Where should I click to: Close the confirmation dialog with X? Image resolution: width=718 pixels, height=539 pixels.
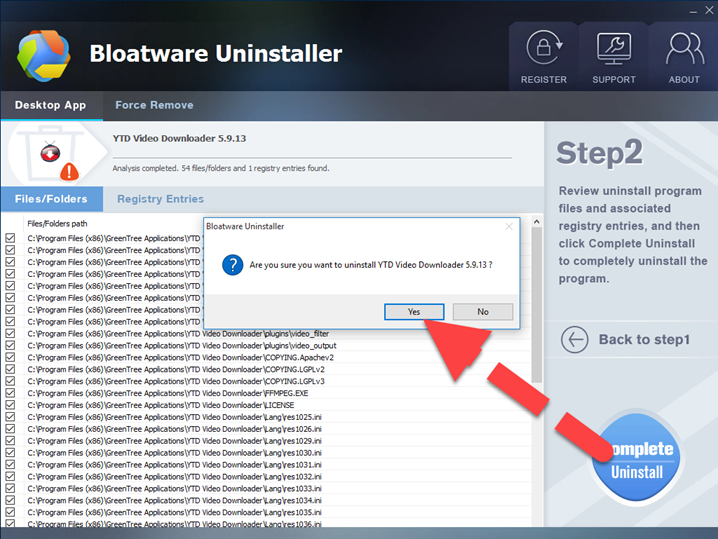point(509,226)
